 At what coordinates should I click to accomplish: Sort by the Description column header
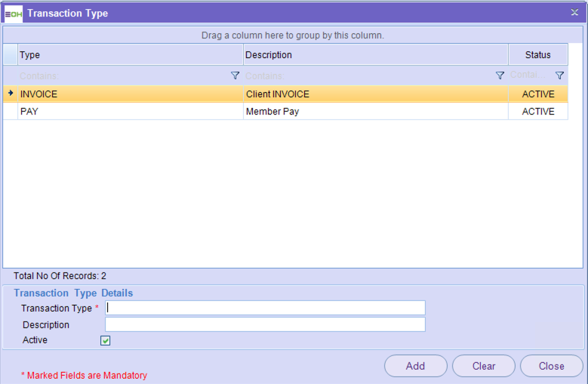coord(375,55)
